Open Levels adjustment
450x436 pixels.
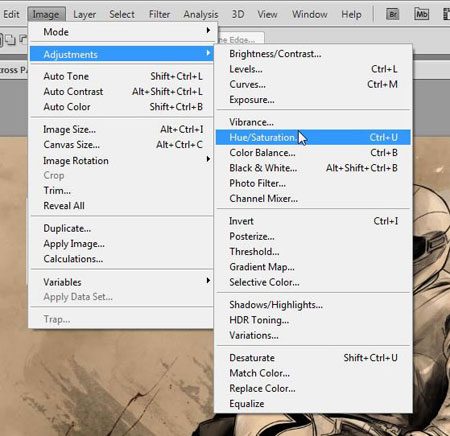point(313,69)
